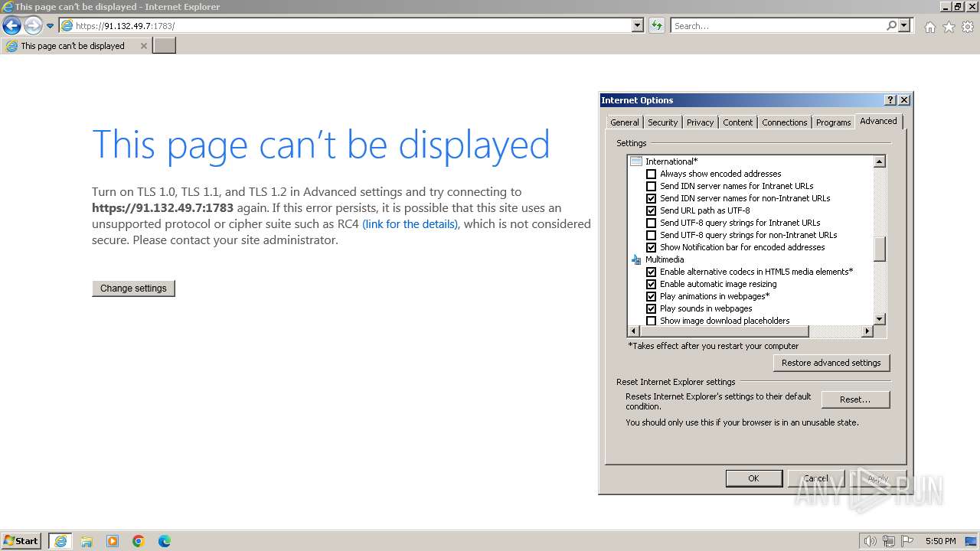Open the 'link for the details' hyperlink
980x551 pixels.
[x=410, y=224]
